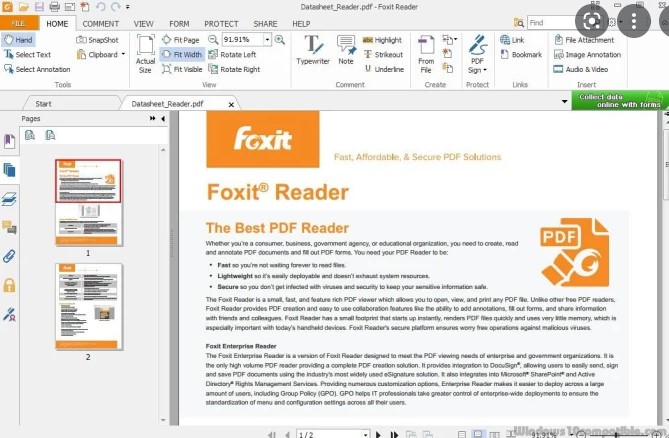
Task: Open the document tab list dropdown arrow
Action: 564,102
